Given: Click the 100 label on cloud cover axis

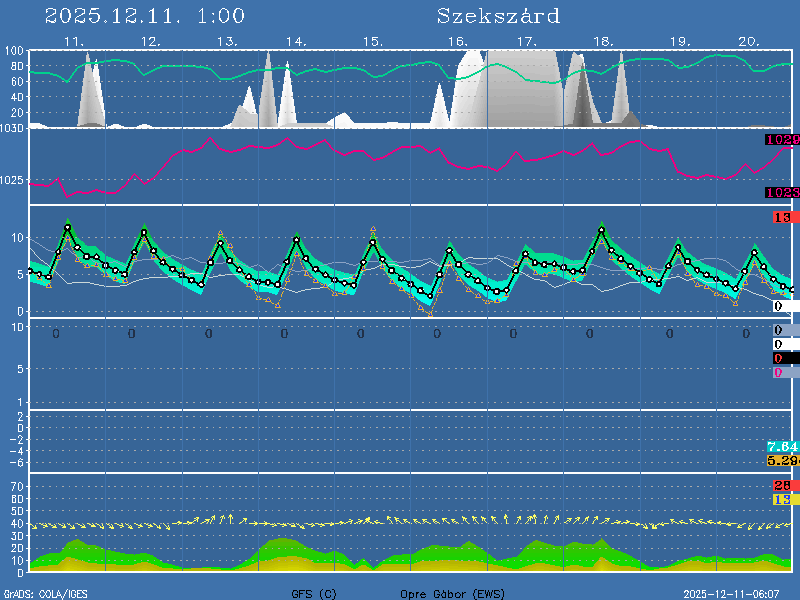Looking at the screenshot, I should tap(15, 52).
